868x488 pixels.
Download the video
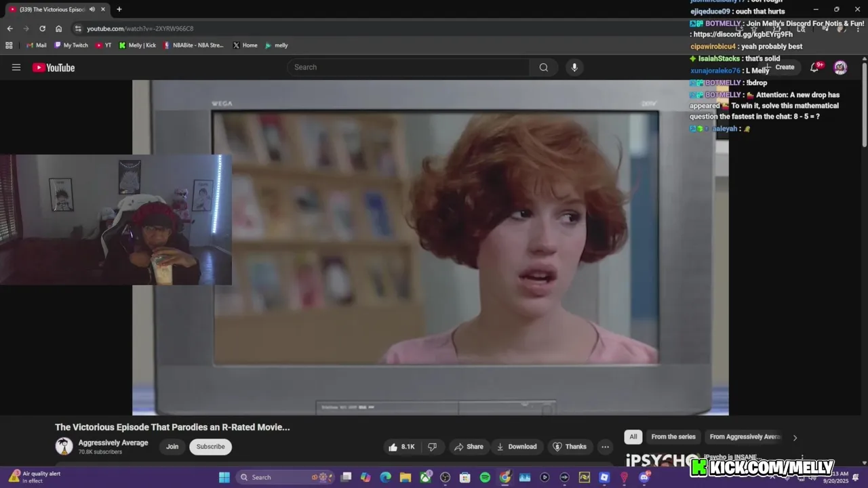click(x=517, y=447)
